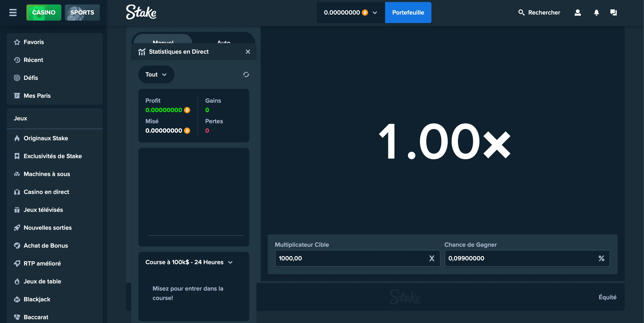This screenshot has height=323, width=644.
Task: Click the Favoris star icon
Action: click(17, 42)
